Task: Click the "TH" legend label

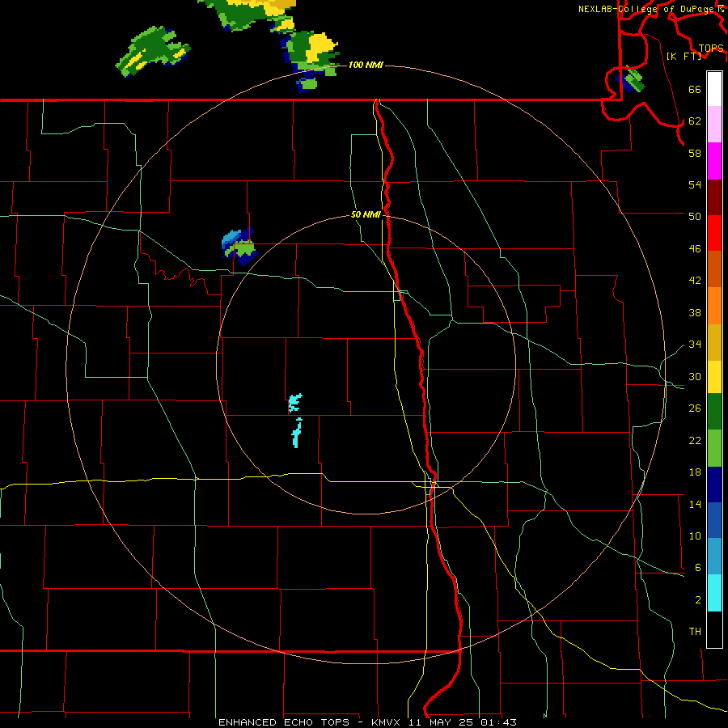Action: (695, 632)
